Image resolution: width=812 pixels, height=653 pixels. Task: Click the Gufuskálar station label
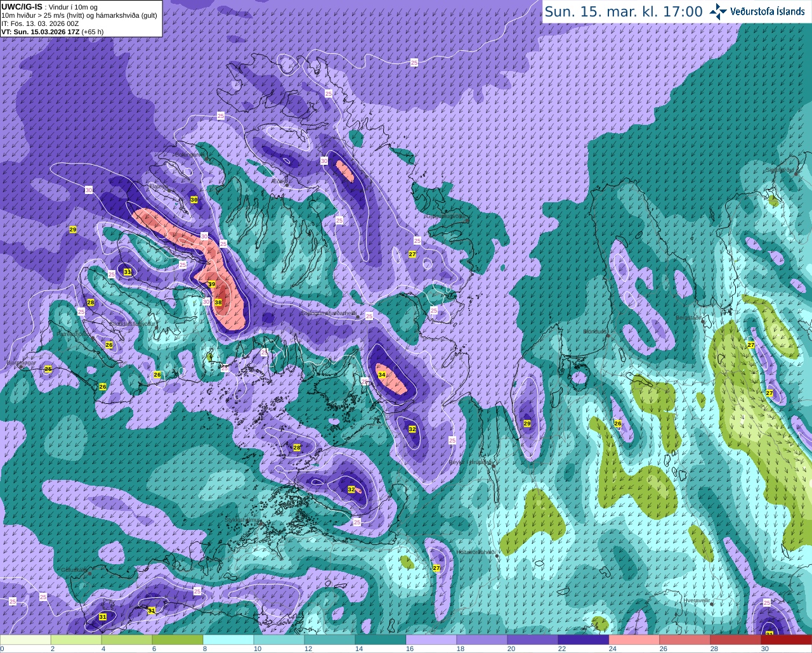pyautogui.click(x=75, y=570)
